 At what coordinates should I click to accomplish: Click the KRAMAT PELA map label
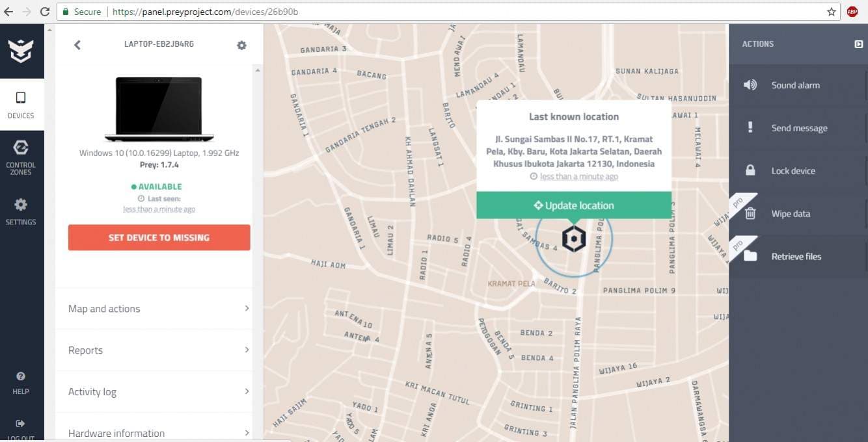tap(511, 284)
